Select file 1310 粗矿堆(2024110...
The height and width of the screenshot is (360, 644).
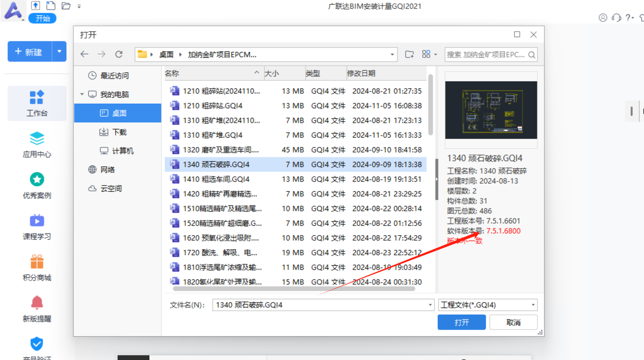tap(296, 120)
